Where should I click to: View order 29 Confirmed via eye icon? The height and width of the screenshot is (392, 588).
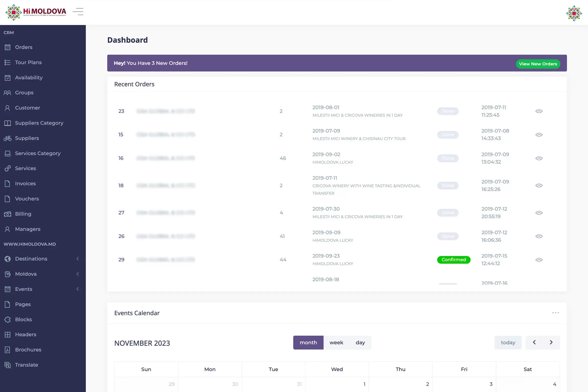click(x=539, y=260)
